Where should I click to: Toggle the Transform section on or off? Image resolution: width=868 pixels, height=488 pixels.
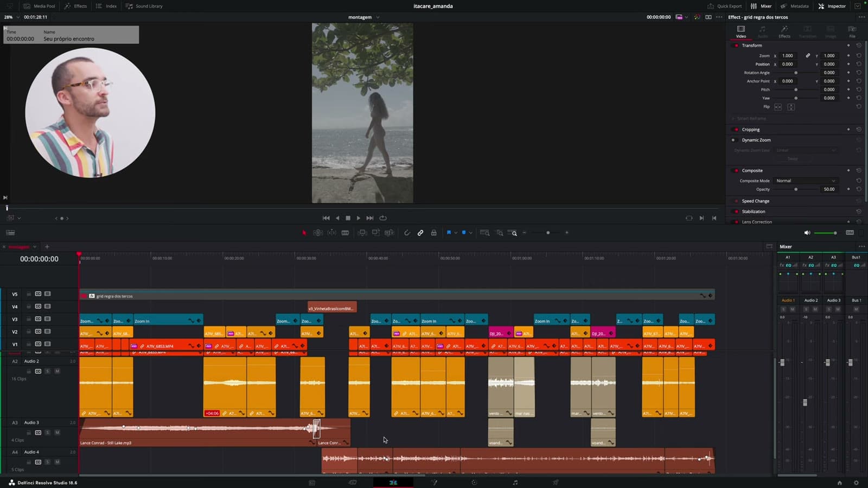click(736, 46)
